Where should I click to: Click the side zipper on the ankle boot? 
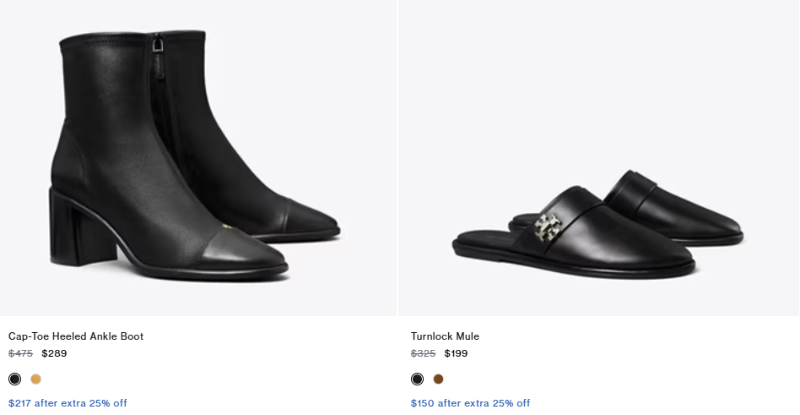[x=158, y=90]
